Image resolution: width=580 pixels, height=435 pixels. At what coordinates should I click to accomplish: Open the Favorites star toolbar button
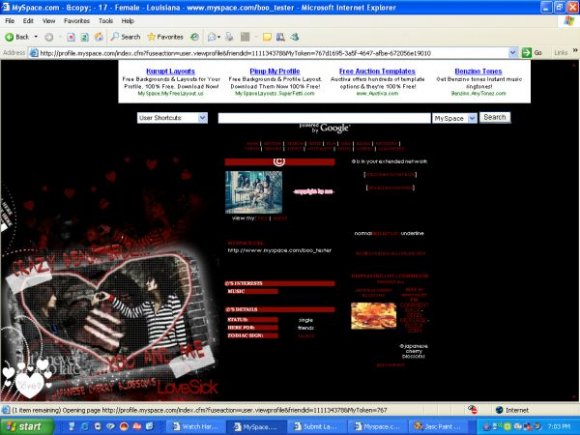coord(165,37)
